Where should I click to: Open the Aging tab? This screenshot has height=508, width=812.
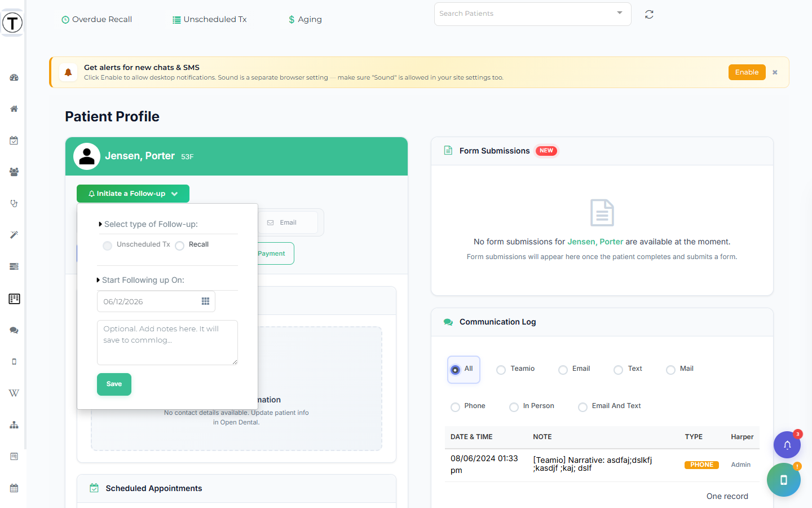[305, 19]
